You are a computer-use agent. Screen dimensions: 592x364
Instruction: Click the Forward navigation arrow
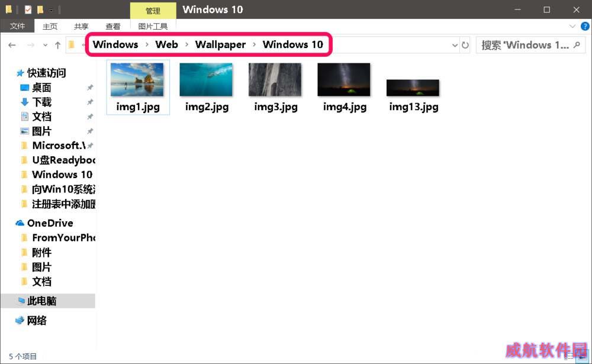coord(31,46)
